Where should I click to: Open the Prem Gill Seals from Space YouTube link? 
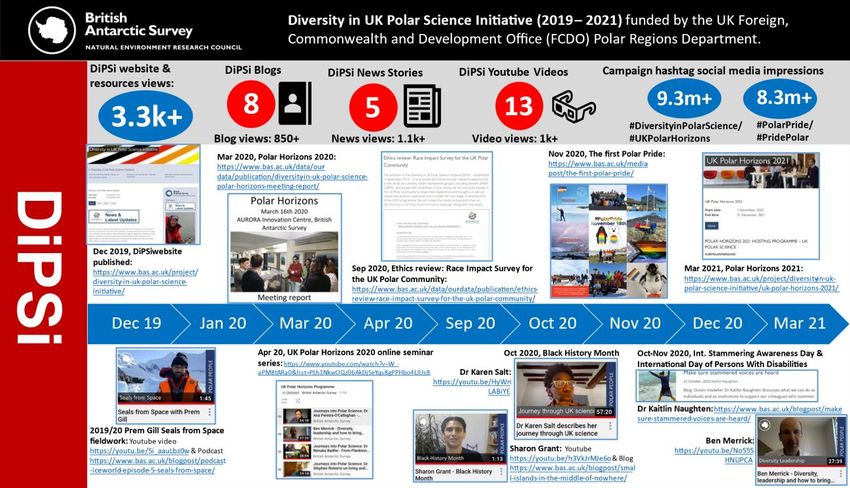coord(139,451)
